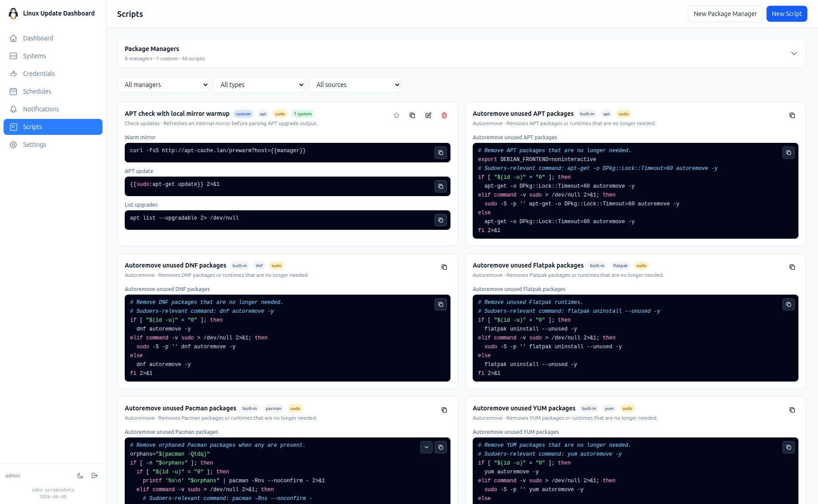Click the pacman tag on Pacman script
Screen dimensions: 818x504
point(274,409)
